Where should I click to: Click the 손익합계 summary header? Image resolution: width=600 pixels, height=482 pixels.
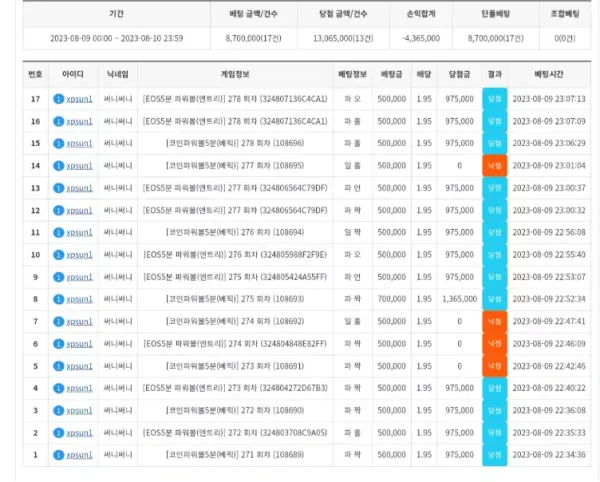click(421, 14)
